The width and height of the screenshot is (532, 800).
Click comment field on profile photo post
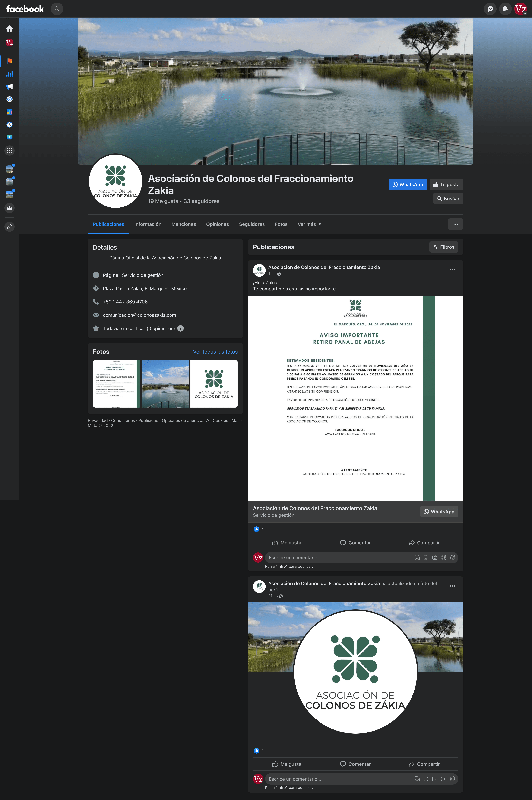point(361,779)
